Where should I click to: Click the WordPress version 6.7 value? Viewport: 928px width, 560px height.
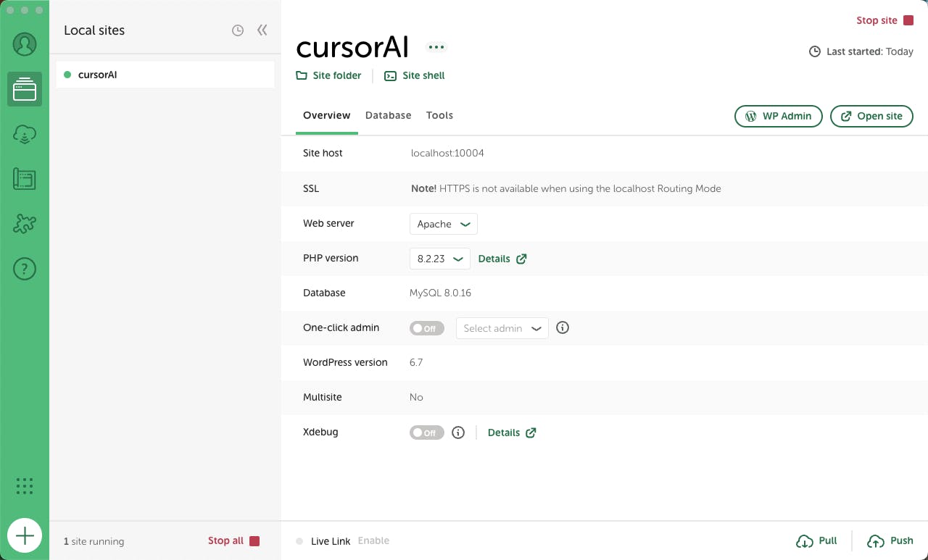(416, 362)
